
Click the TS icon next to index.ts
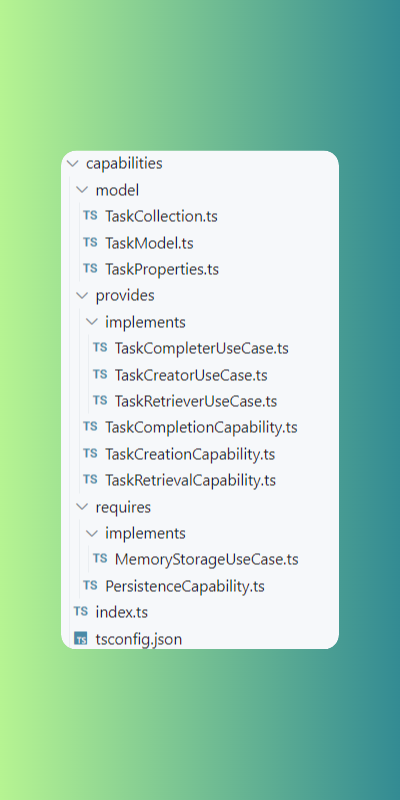[x=81, y=611]
